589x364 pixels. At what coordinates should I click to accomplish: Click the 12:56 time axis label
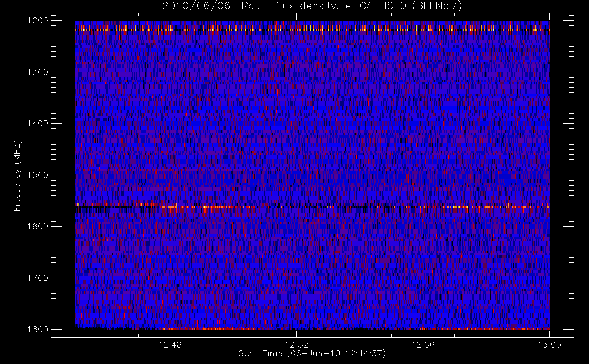[x=423, y=345]
